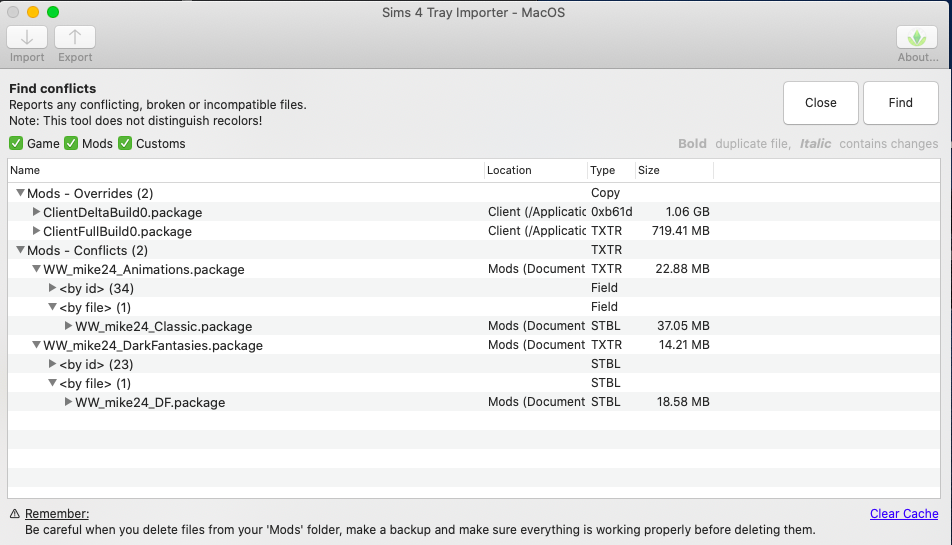
Task: Select the WW_mike24_DarkFantasies.package file name
Action: 153,345
